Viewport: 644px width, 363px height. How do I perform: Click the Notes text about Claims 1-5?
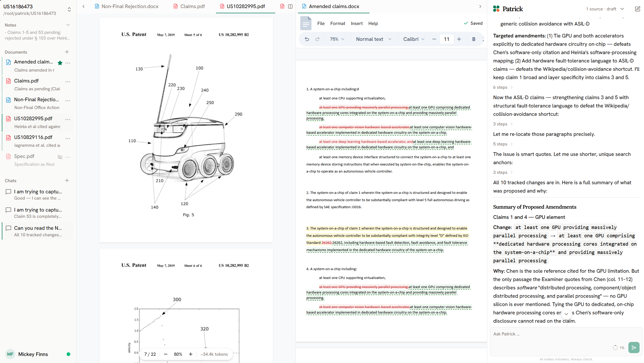37,35
